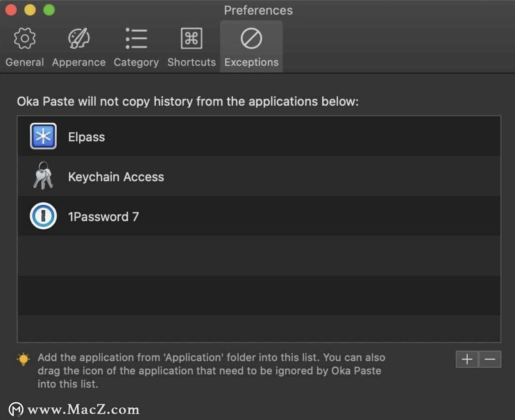This screenshot has height=420, width=515.
Task: Select the Keychain Access name in the list
Action: tap(116, 177)
